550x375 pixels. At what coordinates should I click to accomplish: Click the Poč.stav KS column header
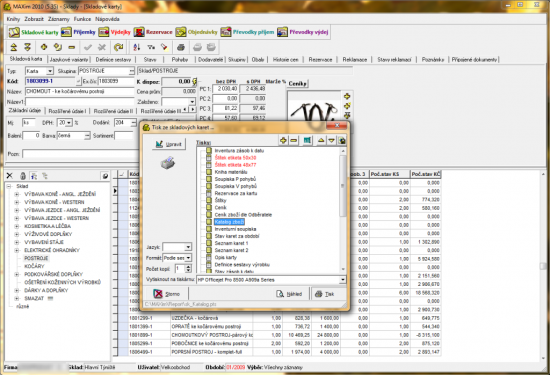point(389,174)
